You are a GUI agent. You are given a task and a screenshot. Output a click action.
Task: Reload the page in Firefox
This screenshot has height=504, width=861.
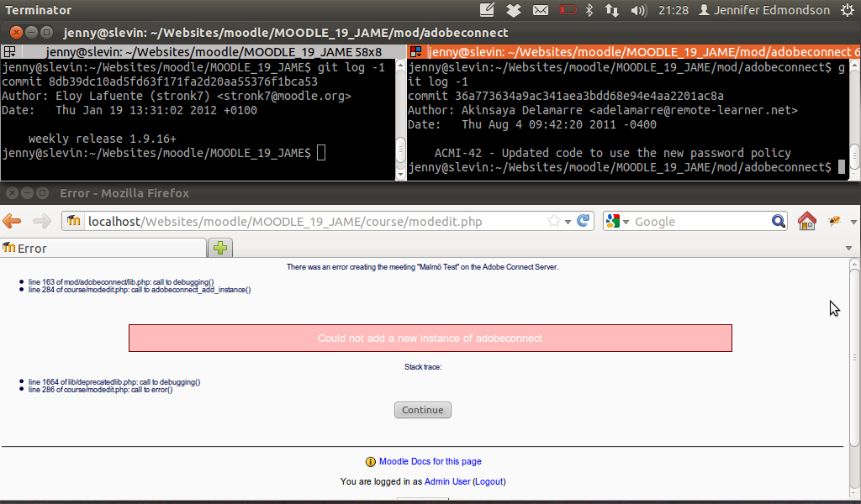(x=584, y=220)
